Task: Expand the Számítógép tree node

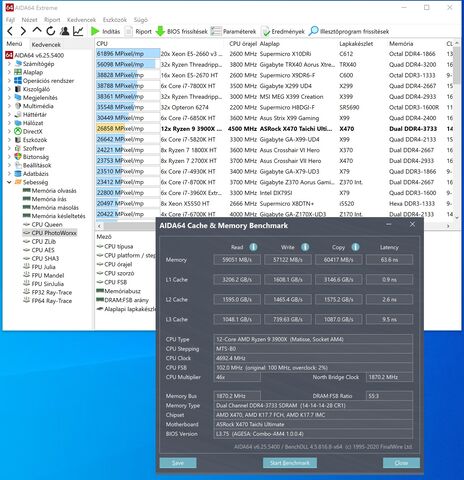Action: [9, 64]
